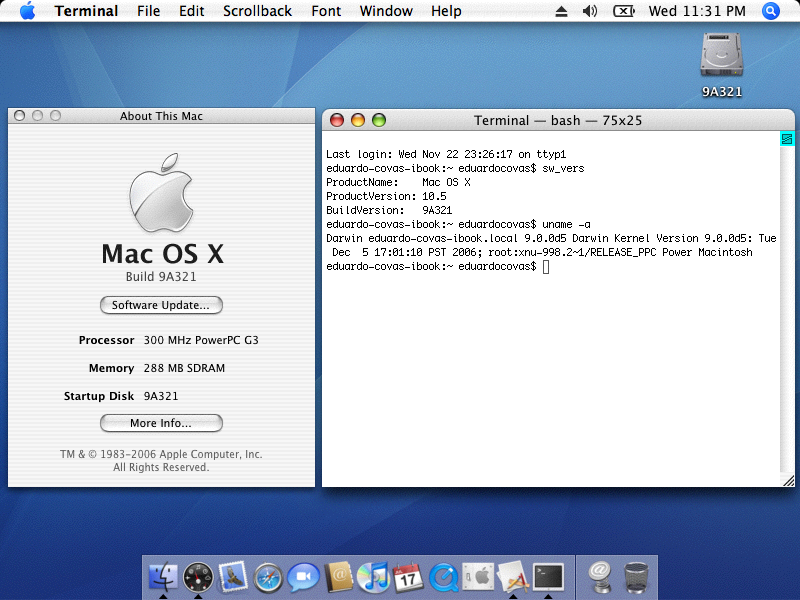Screen dimensions: 800x600
Task: Launch Safari from the Dock
Action: (268, 576)
